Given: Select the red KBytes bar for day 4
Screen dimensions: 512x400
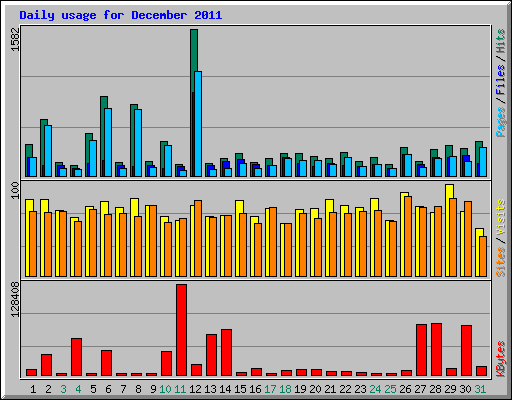Looking at the screenshot, I should pyautogui.click(x=76, y=357).
